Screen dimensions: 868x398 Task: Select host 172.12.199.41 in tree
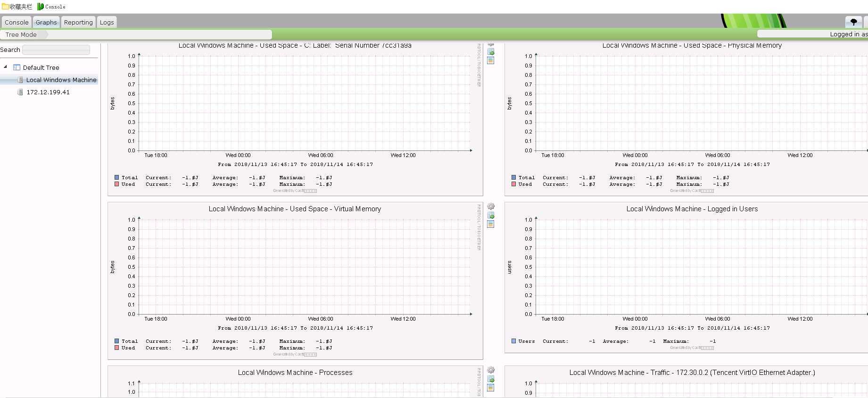click(48, 92)
